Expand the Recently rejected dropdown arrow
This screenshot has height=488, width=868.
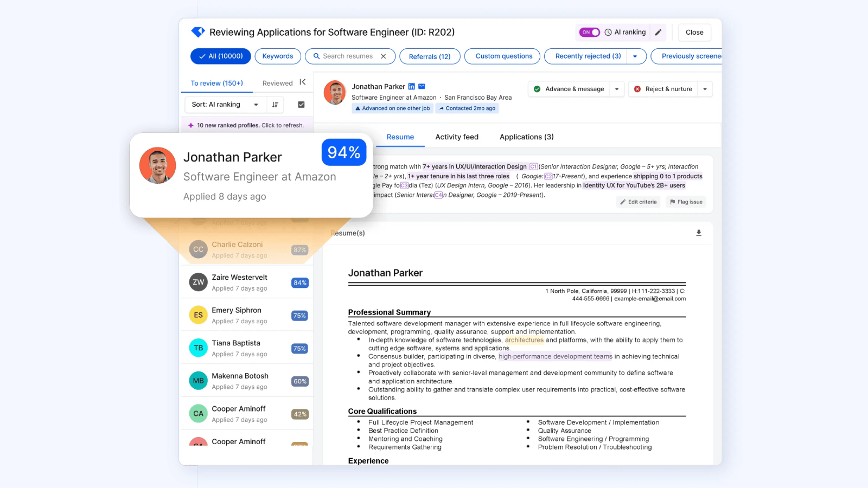[x=636, y=56]
